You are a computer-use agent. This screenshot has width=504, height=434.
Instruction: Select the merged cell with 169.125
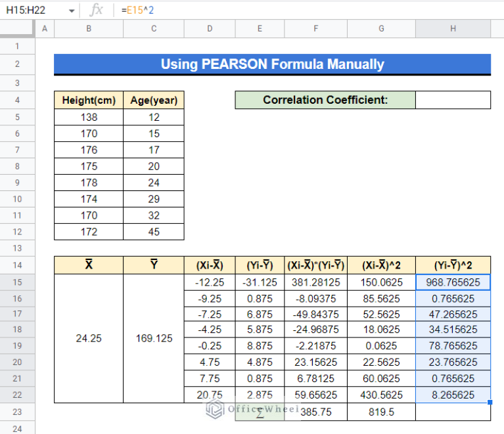click(154, 339)
